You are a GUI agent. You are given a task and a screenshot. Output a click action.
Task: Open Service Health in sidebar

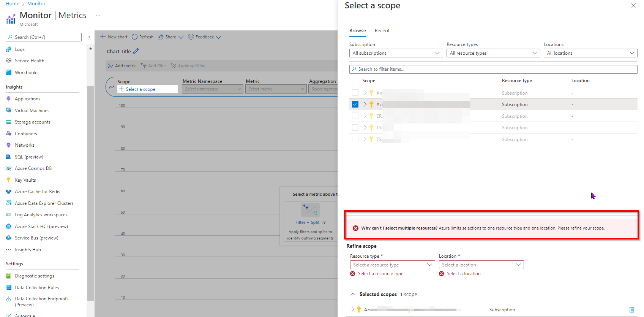pos(29,61)
